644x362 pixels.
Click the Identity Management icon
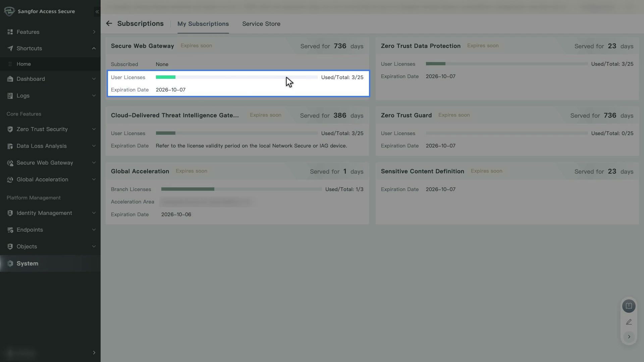pos(10,213)
